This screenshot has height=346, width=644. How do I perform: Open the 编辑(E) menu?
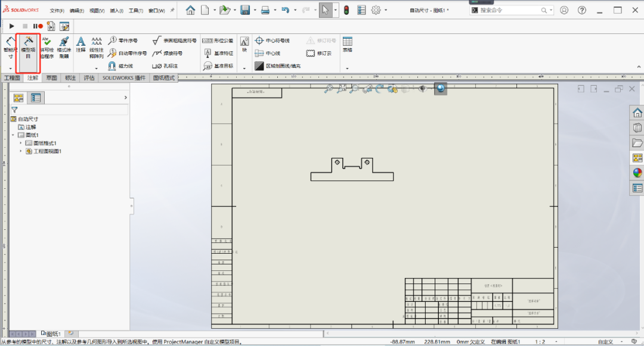tap(77, 11)
